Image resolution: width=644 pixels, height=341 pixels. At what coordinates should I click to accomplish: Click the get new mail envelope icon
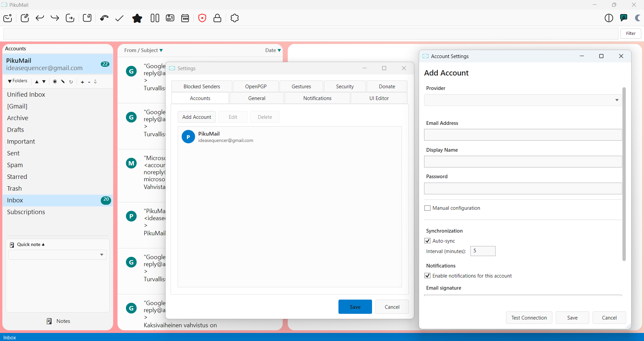coord(8,18)
